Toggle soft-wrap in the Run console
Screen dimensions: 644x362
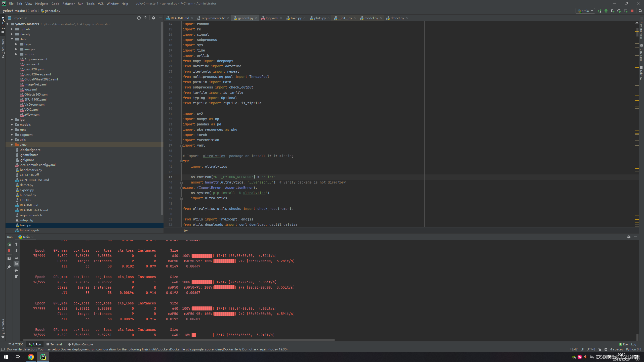(16, 257)
